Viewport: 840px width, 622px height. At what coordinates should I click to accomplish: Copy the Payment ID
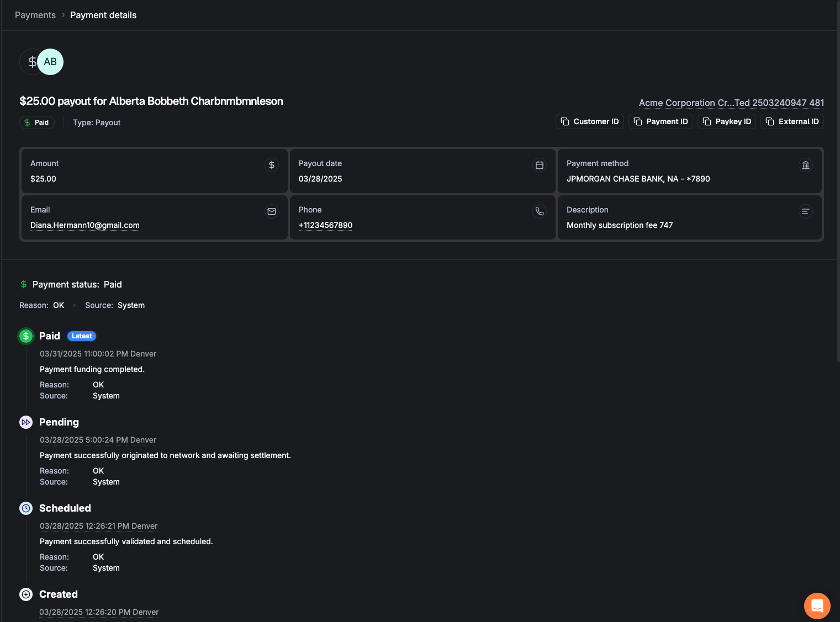click(x=661, y=121)
